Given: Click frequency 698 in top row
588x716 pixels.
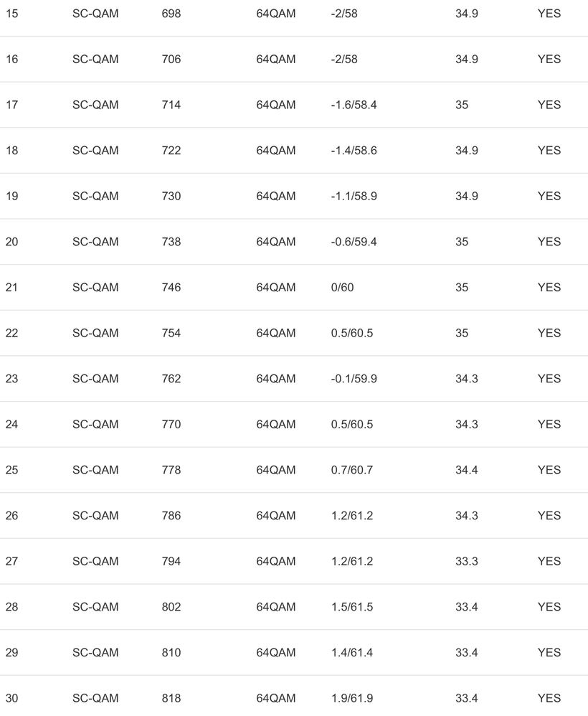Looking at the screenshot, I should tap(171, 14).
